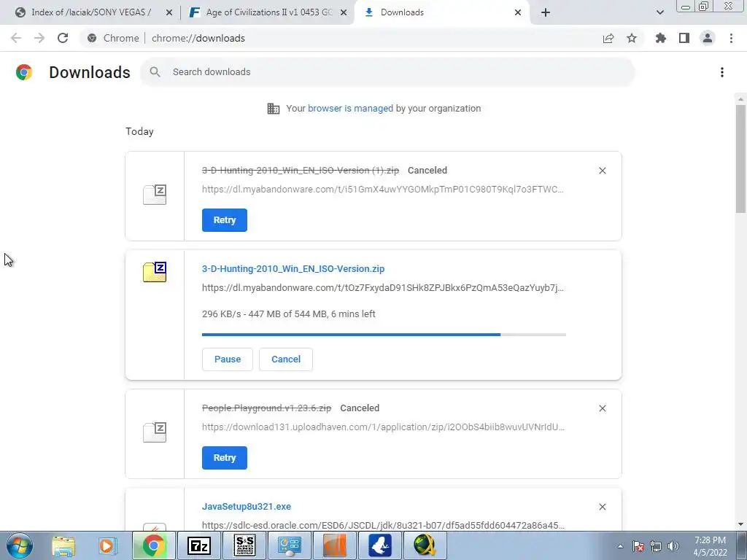747x560 pixels.
Task: Open the 'browser is managed' link
Action: 350,109
